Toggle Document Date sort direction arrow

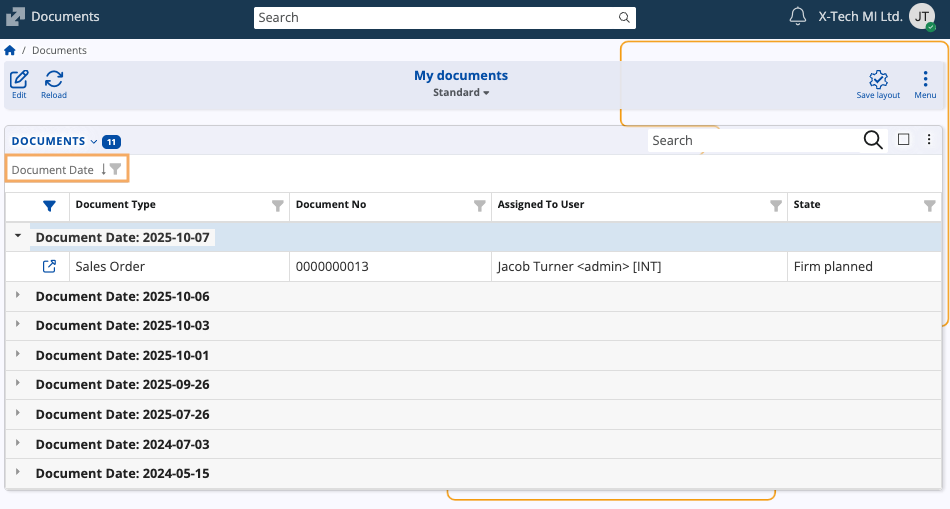pos(103,170)
